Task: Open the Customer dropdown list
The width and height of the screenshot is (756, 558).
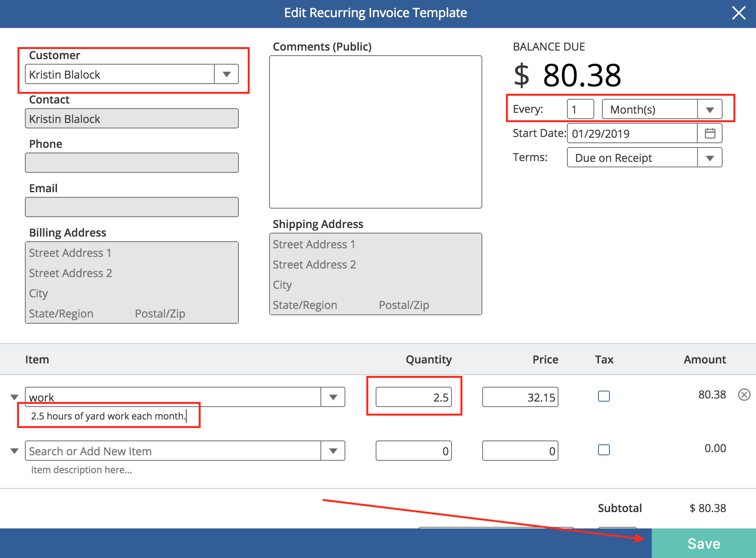Action: pyautogui.click(x=226, y=74)
